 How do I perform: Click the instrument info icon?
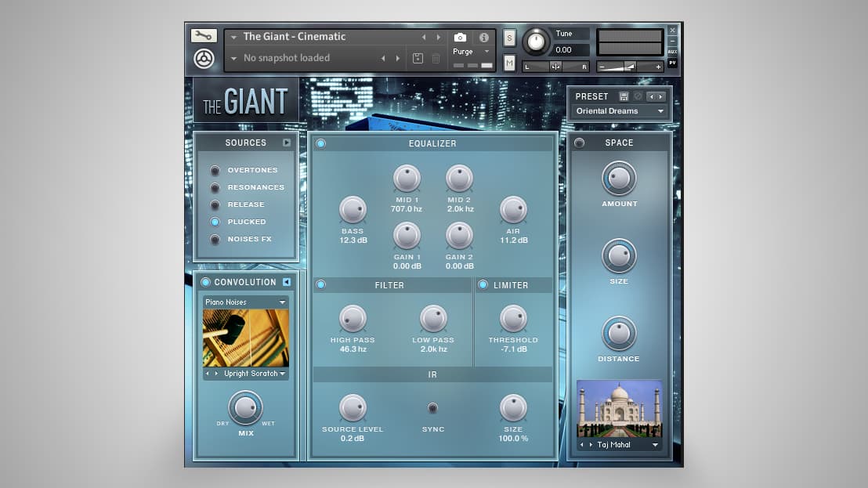pyautogui.click(x=483, y=36)
